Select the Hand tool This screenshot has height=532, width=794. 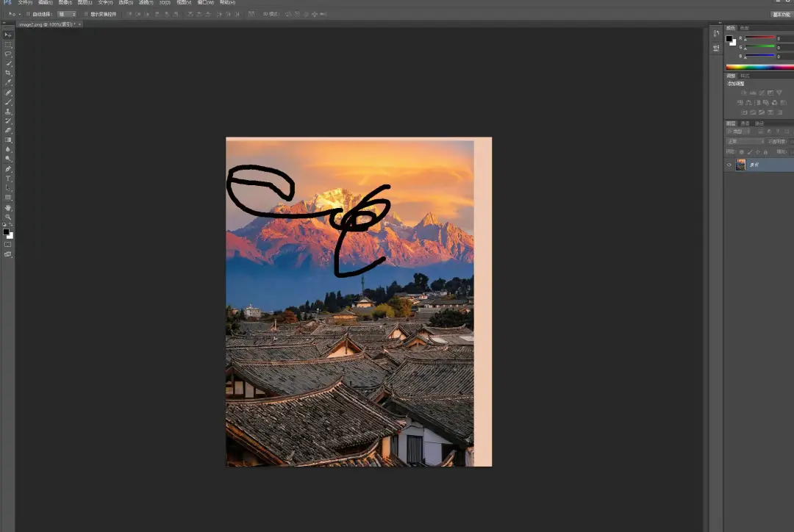(8, 208)
